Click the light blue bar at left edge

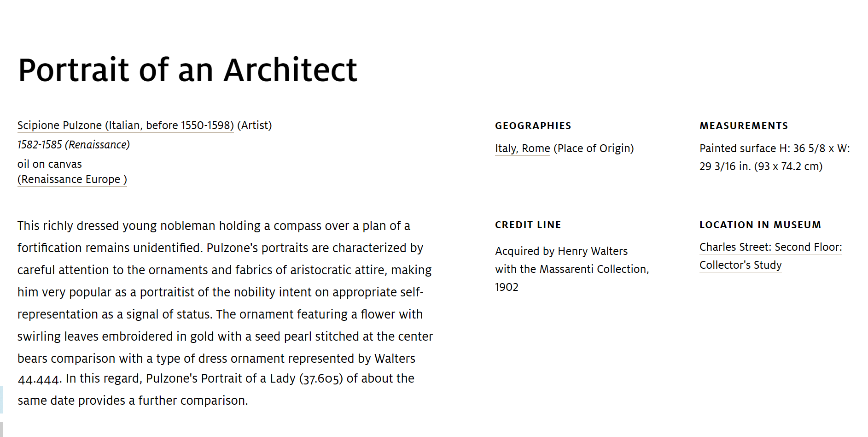click(1, 400)
